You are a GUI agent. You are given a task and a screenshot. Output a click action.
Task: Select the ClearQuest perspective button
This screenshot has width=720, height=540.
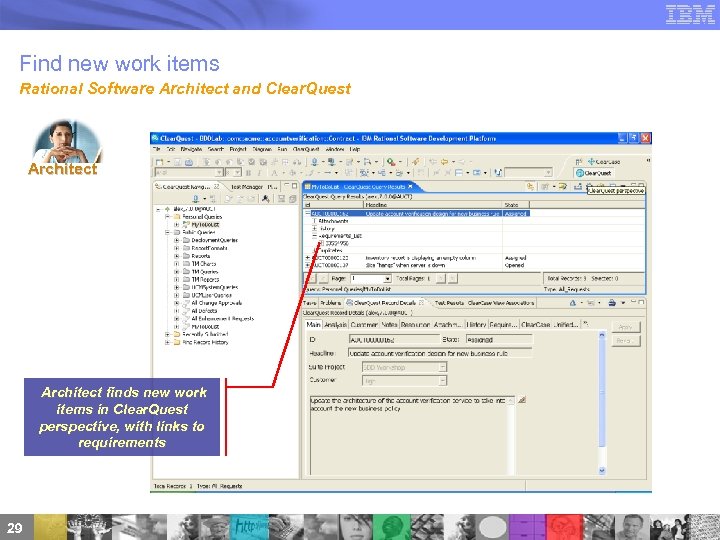click(x=594, y=173)
